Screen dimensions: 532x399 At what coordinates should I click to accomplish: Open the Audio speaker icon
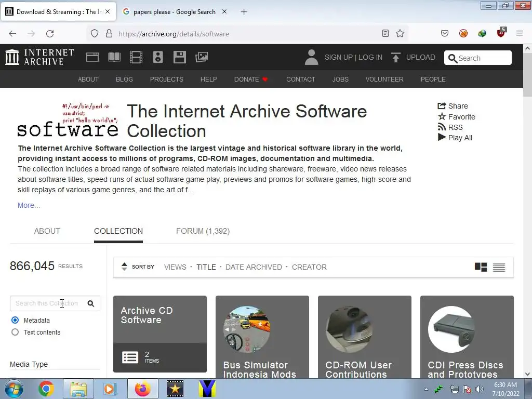[158, 57]
